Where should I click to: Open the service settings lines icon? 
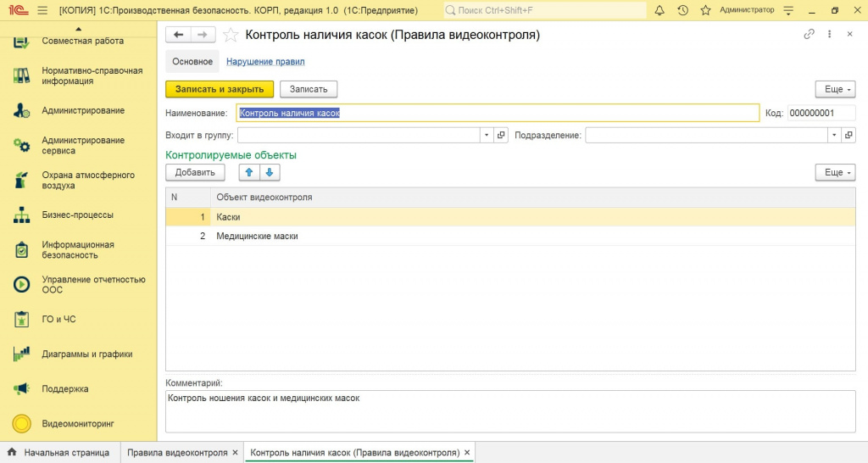coord(788,10)
